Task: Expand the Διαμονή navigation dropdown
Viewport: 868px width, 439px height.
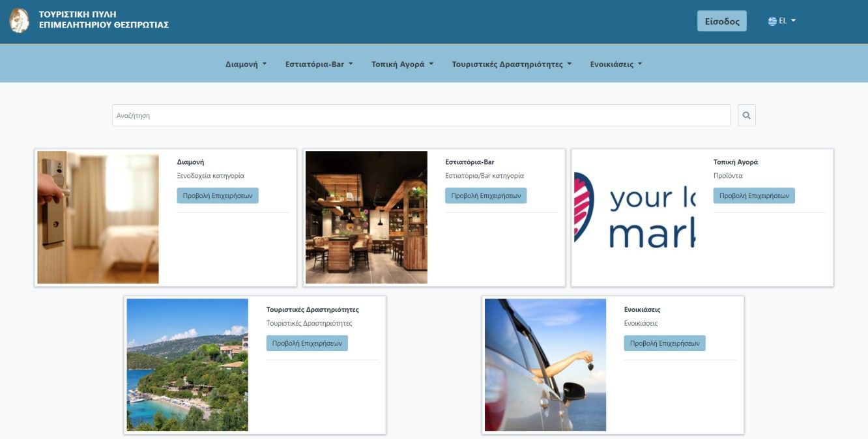Action: pyautogui.click(x=245, y=63)
